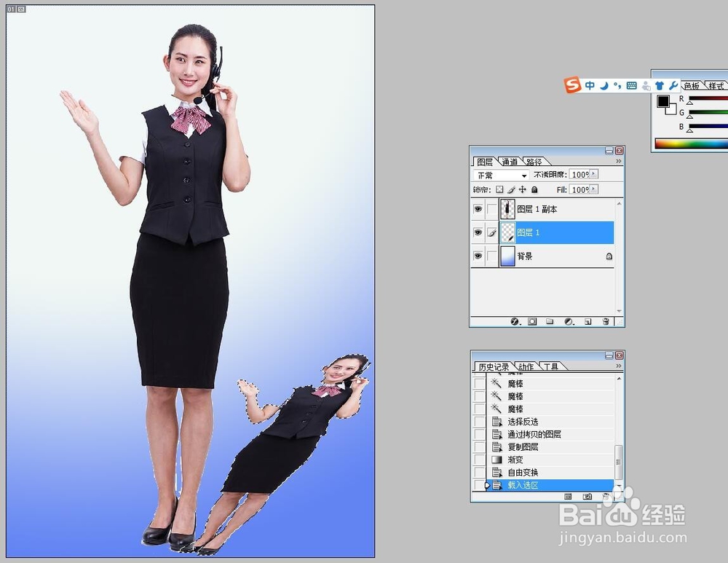Open the History panel flyout menu arrows
The image size is (728, 563).
(618, 366)
